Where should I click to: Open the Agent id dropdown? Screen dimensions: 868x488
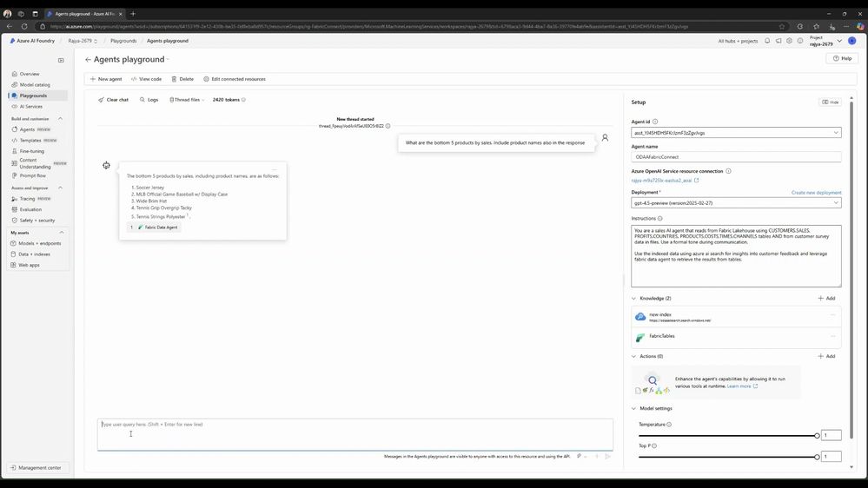tap(736, 133)
